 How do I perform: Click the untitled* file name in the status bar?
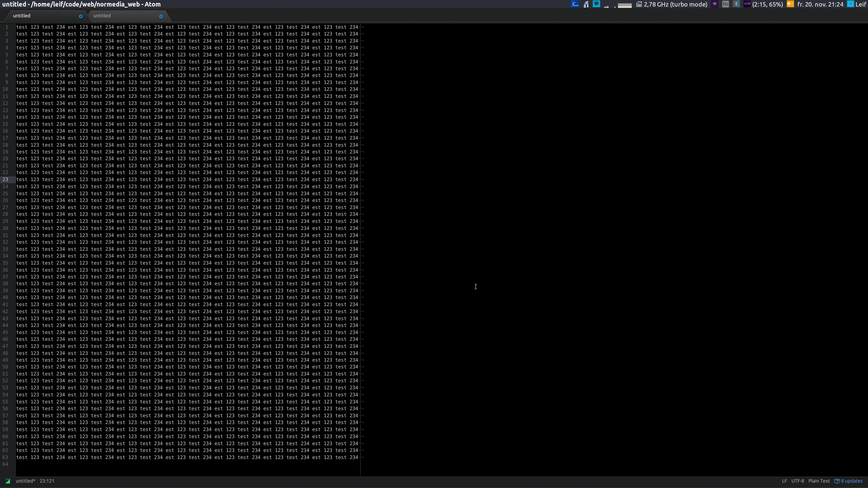pyautogui.click(x=25, y=481)
